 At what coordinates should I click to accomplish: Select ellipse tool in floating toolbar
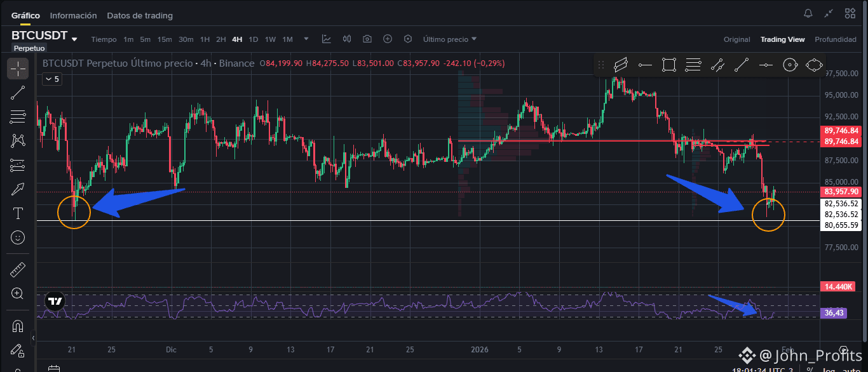(814, 64)
